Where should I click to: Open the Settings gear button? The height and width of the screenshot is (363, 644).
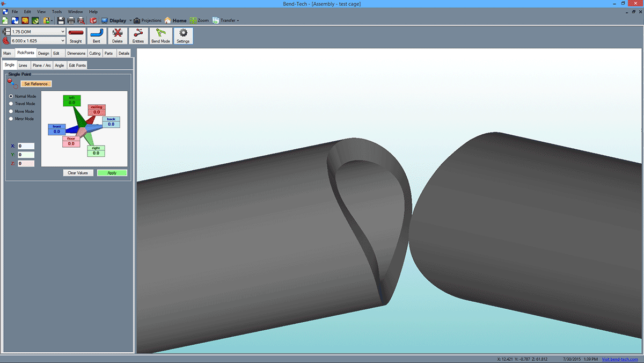[183, 35]
